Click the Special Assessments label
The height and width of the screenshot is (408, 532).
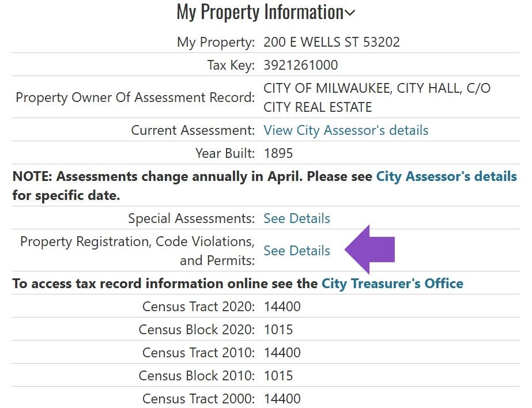(191, 218)
